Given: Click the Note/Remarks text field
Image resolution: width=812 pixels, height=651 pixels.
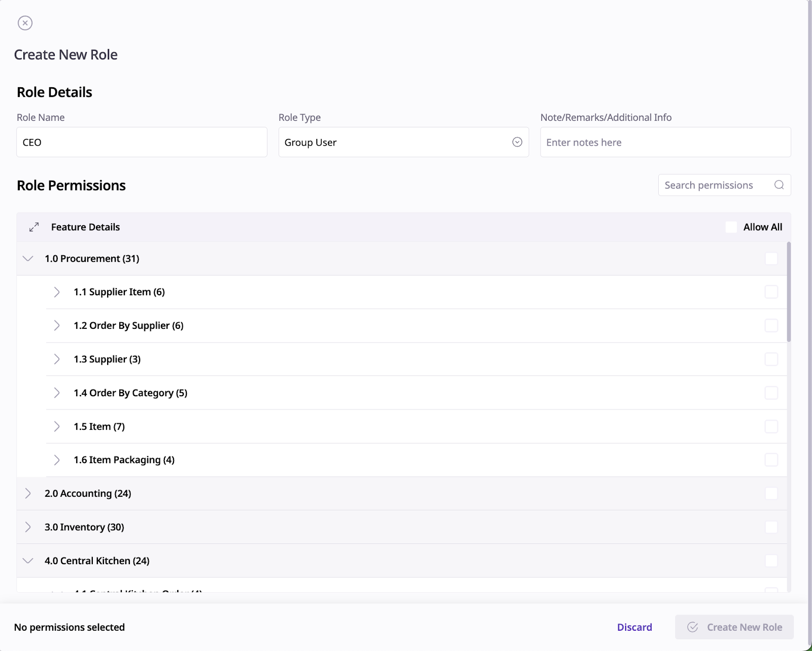Looking at the screenshot, I should pyautogui.click(x=665, y=143).
